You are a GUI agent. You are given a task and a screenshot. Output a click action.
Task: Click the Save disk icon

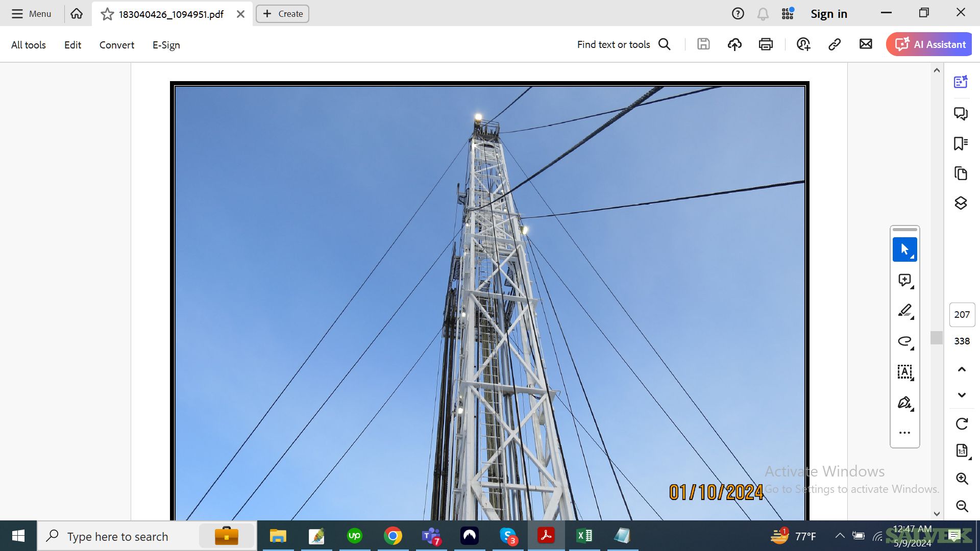click(703, 44)
